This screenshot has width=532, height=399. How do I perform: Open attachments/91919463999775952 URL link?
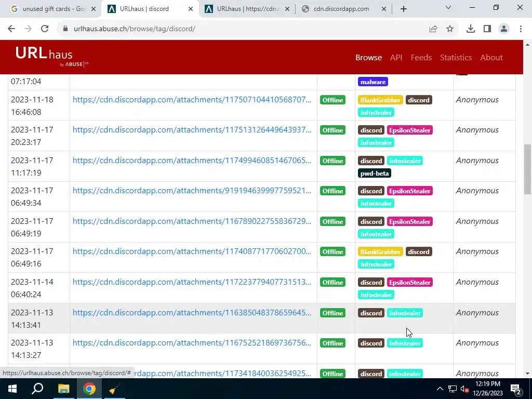point(192,190)
